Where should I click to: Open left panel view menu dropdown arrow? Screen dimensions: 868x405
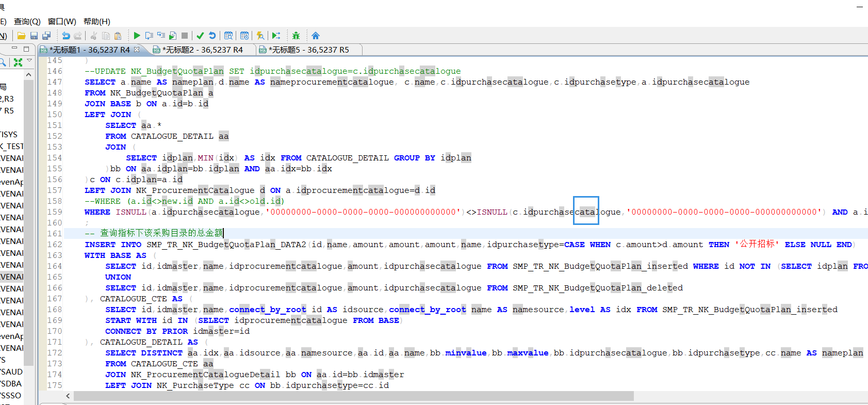click(29, 61)
